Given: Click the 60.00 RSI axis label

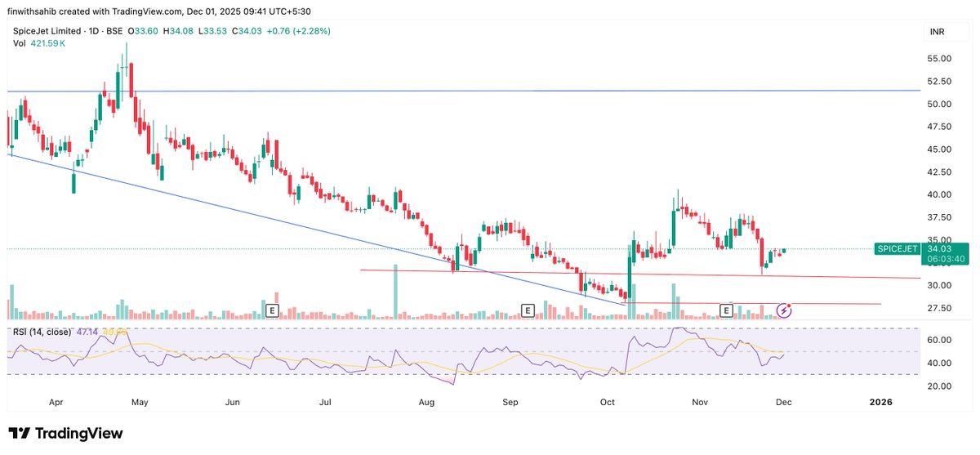Looking at the screenshot, I should 939,340.
